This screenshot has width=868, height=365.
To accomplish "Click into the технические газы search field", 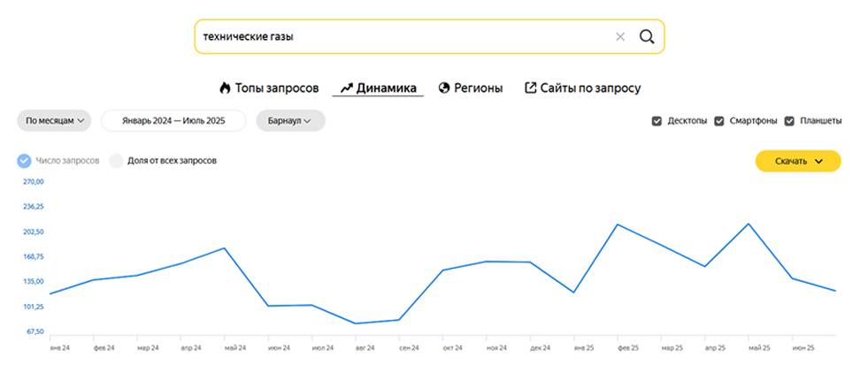I will click(x=398, y=37).
